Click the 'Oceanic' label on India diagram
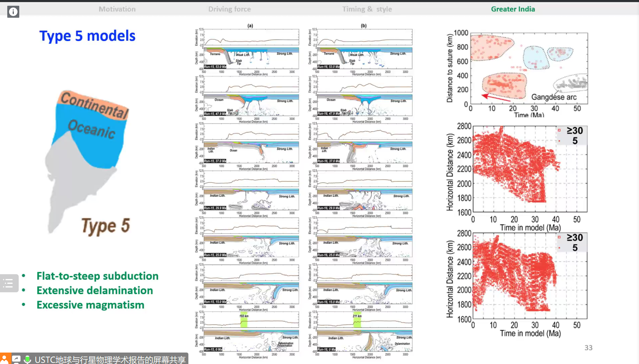The height and width of the screenshot is (364, 639). pyautogui.click(x=92, y=129)
